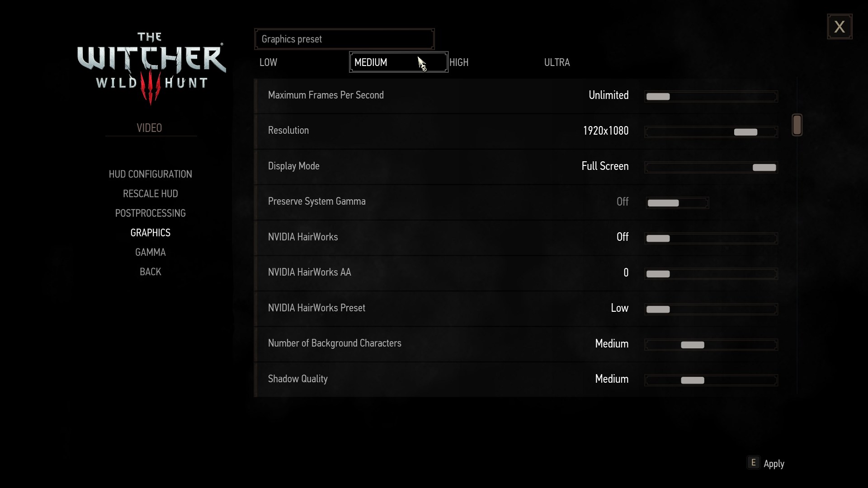Select the HIGH graphics preset
The height and width of the screenshot is (488, 868).
point(458,62)
